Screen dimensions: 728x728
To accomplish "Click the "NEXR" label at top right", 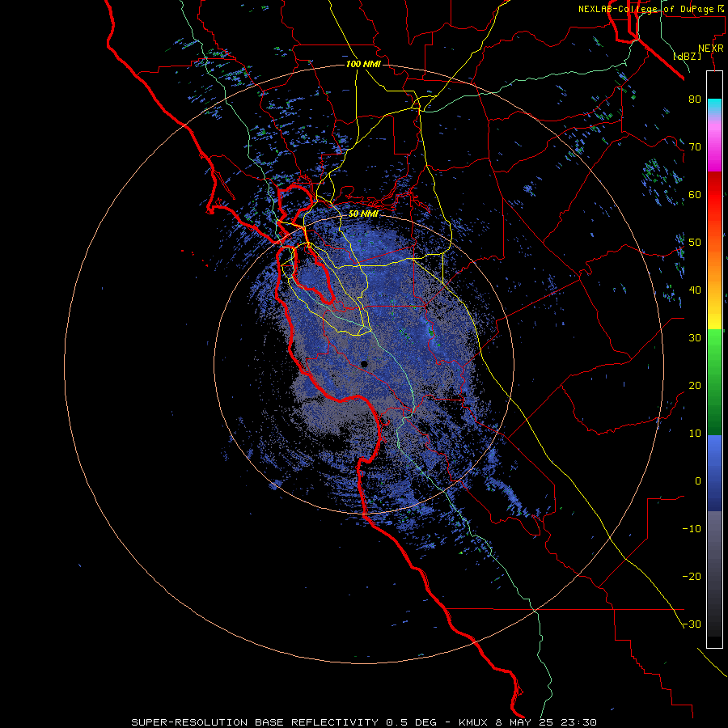I will [711, 49].
